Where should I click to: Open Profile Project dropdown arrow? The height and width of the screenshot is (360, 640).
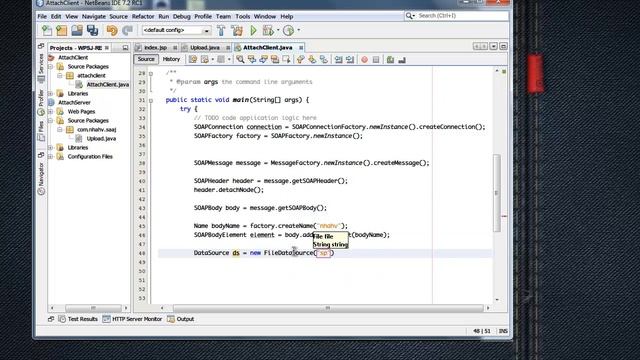point(298,30)
